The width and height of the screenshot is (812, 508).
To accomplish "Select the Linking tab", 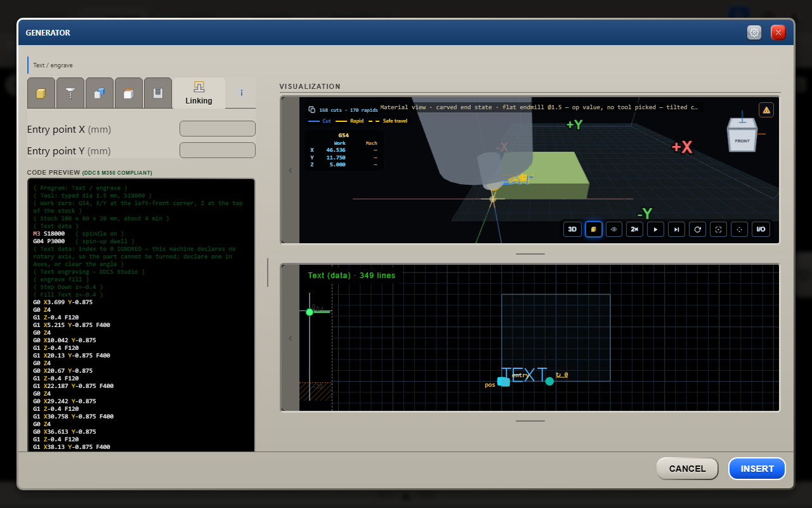I will click(x=199, y=93).
